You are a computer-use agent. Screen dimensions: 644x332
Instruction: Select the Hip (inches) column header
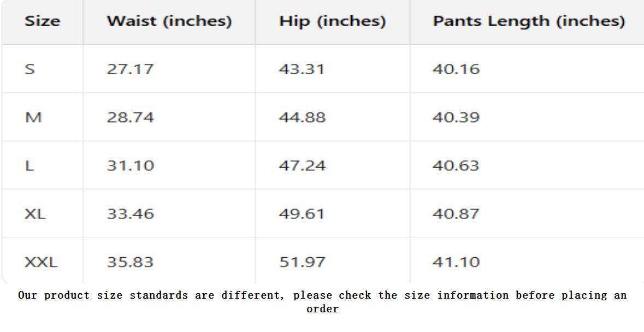pos(332,21)
